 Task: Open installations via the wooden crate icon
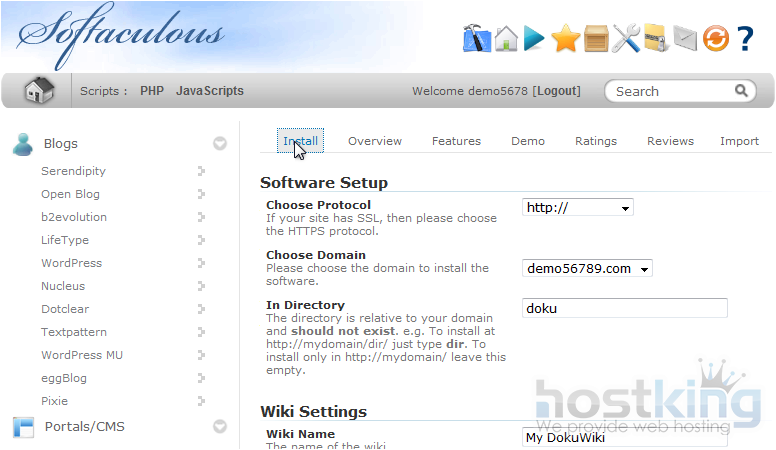point(596,38)
